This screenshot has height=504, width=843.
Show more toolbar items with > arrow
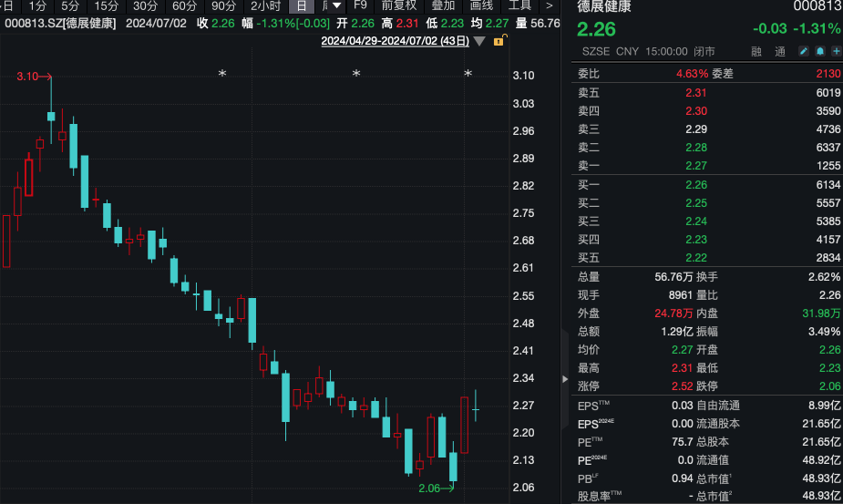[549, 5]
